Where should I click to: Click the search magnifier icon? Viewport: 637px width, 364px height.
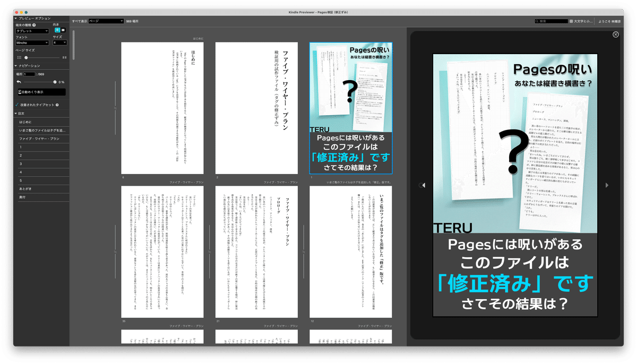coord(537,21)
